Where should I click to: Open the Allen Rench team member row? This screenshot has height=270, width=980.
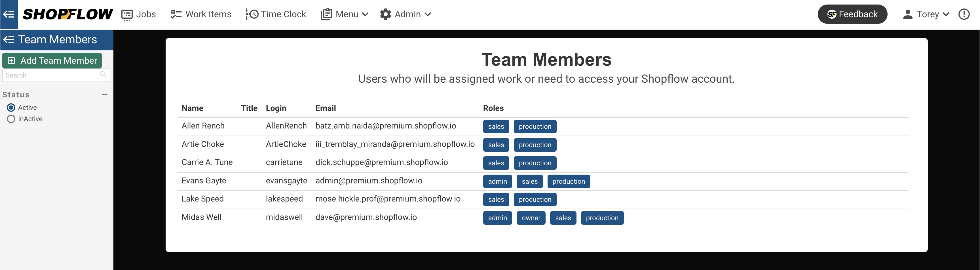(203, 126)
